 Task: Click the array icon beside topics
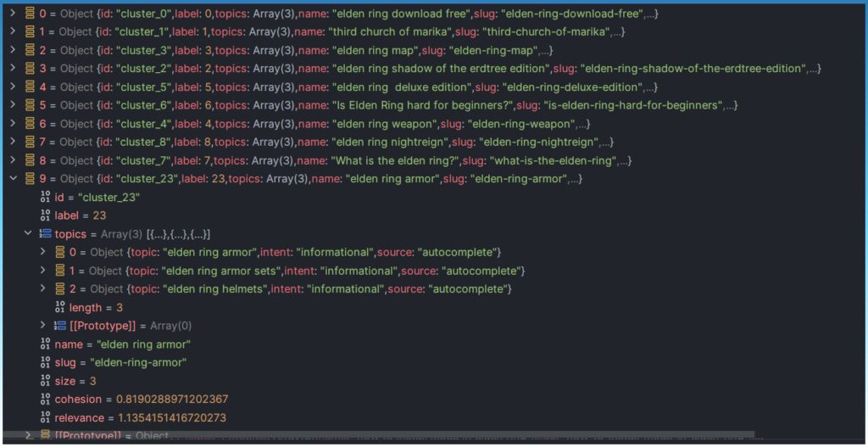[x=45, y=234]
